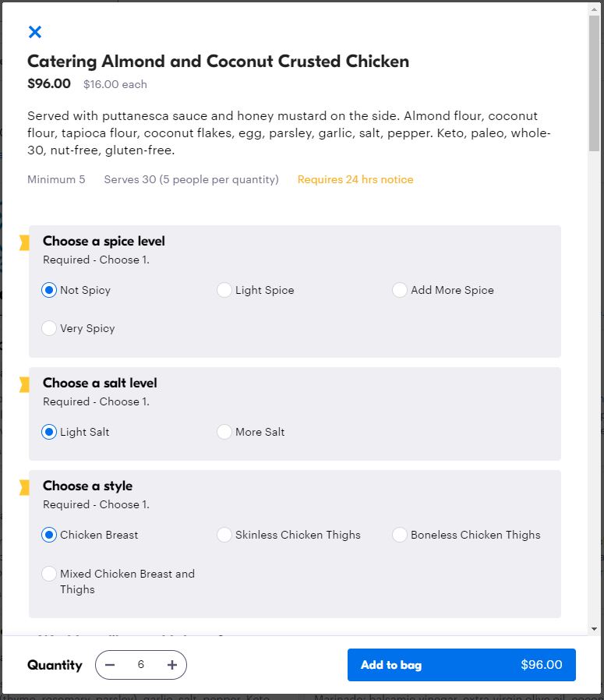
Task: Click Add to bag button
Action: click(461, 665)
